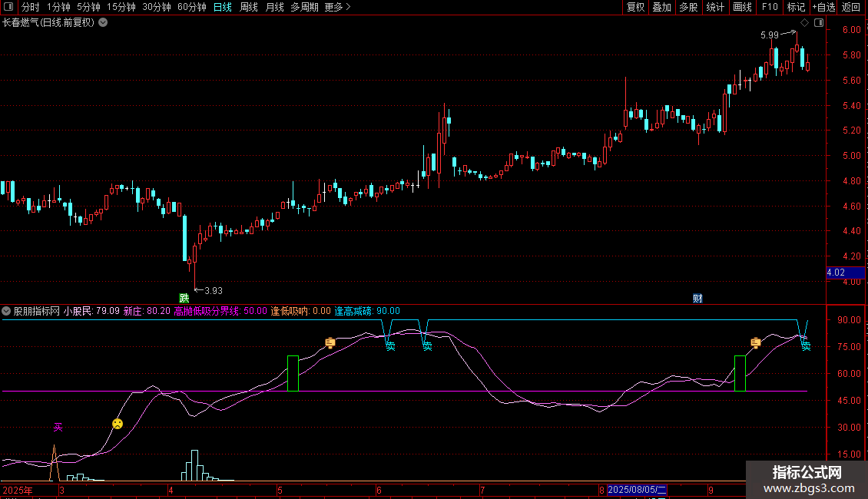Select the 60分钟 period tab
This screenshot has height=499, width=868.
(x=191, y=7)
